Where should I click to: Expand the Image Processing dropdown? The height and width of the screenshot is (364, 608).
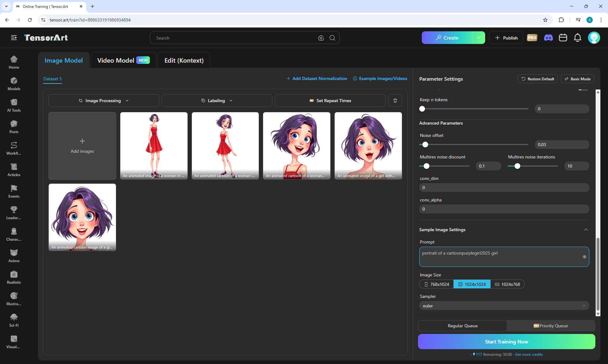(x=104, y=101)
